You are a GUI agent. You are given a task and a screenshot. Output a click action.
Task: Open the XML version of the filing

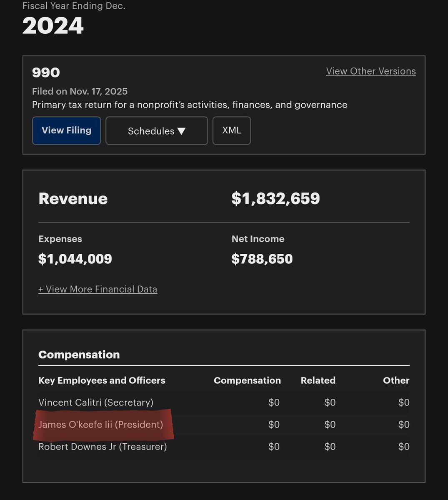pos(231,130)
